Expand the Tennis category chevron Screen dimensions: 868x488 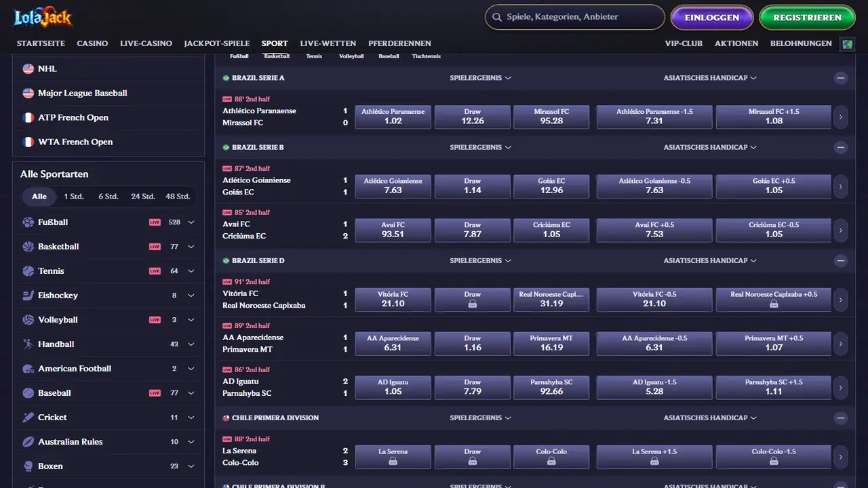click(191, 271)
